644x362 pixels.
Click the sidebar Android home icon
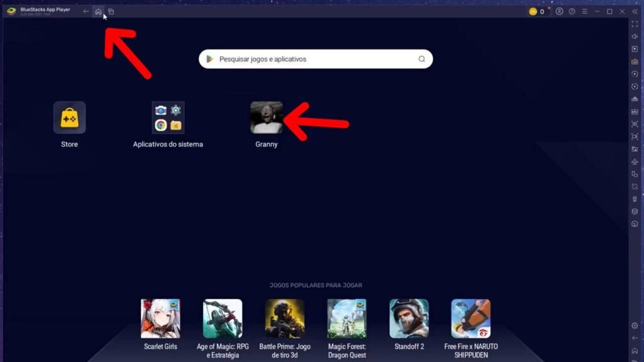(635, 351)
